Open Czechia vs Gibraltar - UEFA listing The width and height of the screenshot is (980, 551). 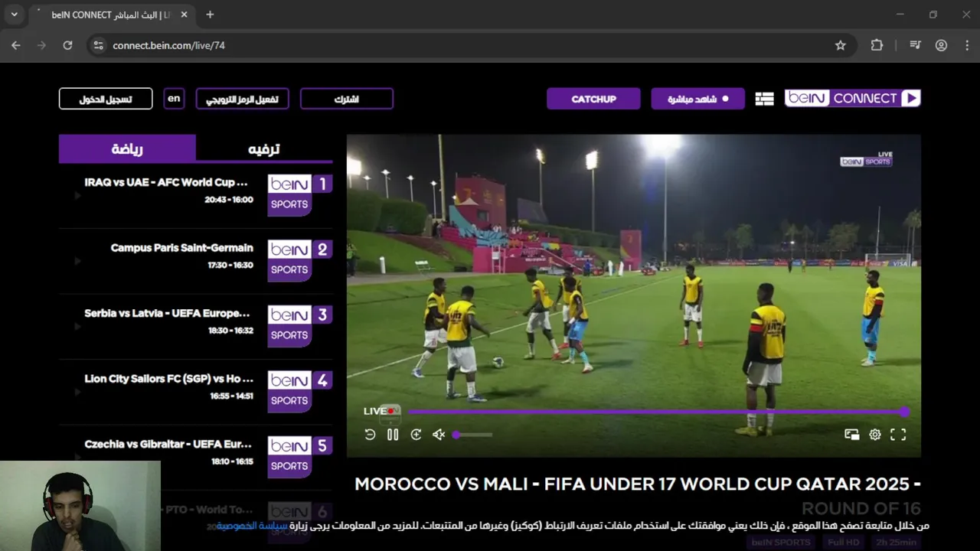tap(168, 444)
